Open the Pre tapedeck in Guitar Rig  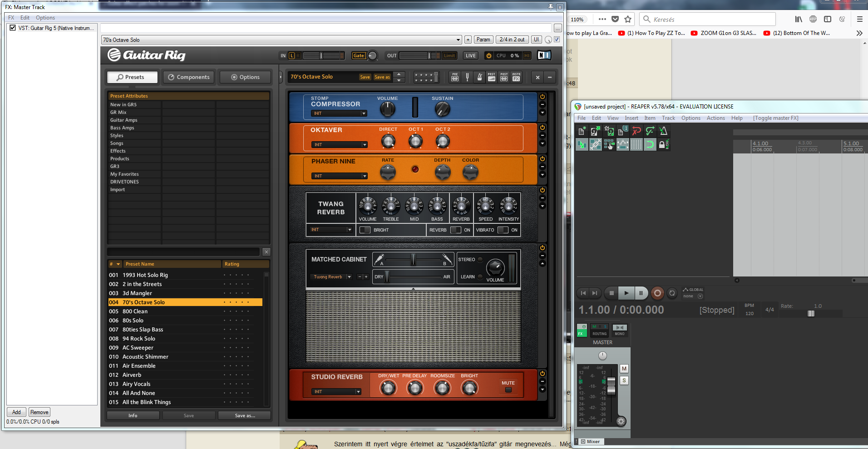pos(455,77)
